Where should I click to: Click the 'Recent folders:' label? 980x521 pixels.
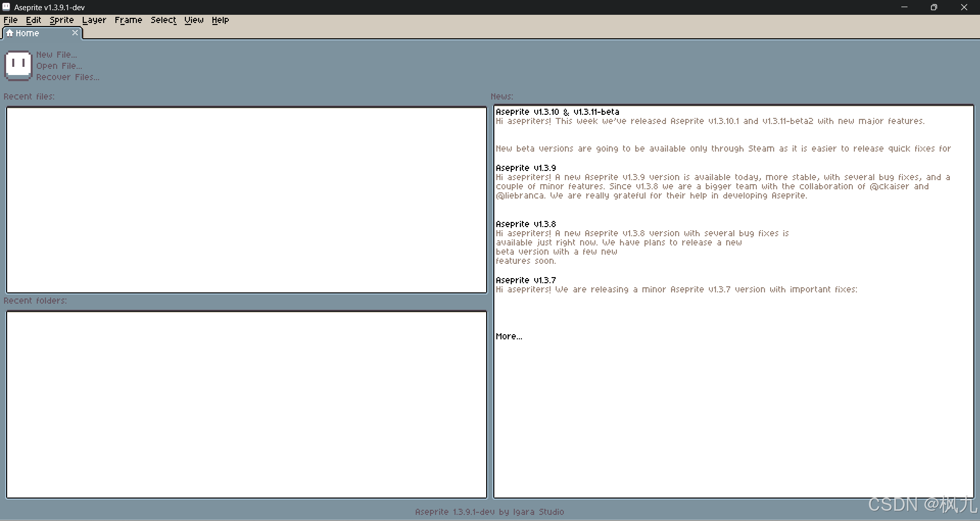point(35,301)
